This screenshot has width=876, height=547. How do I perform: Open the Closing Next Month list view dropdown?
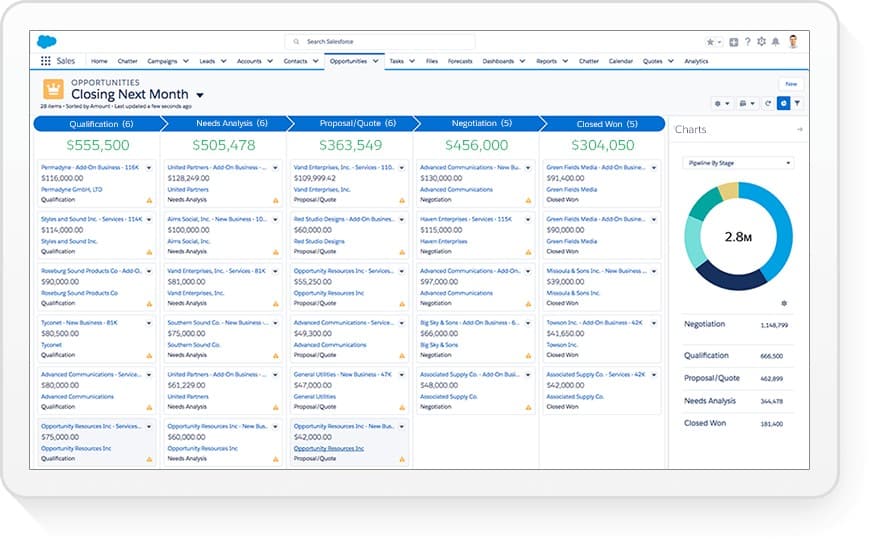click(200, 95)
